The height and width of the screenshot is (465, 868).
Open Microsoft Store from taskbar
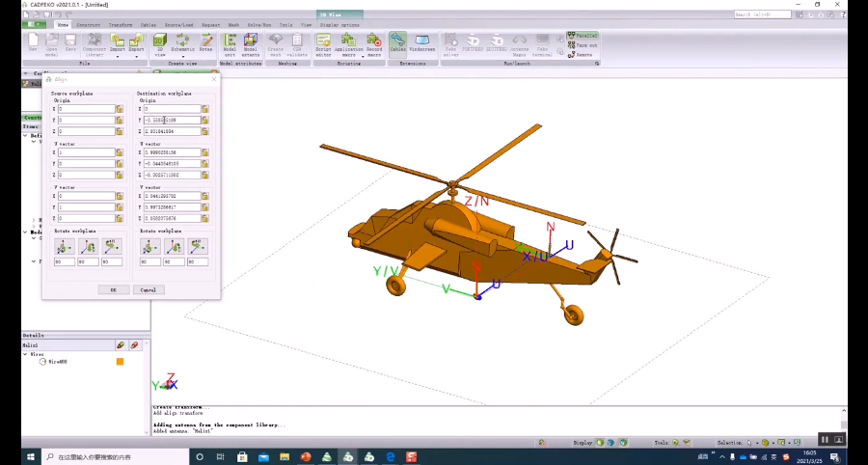coord(242,457)
